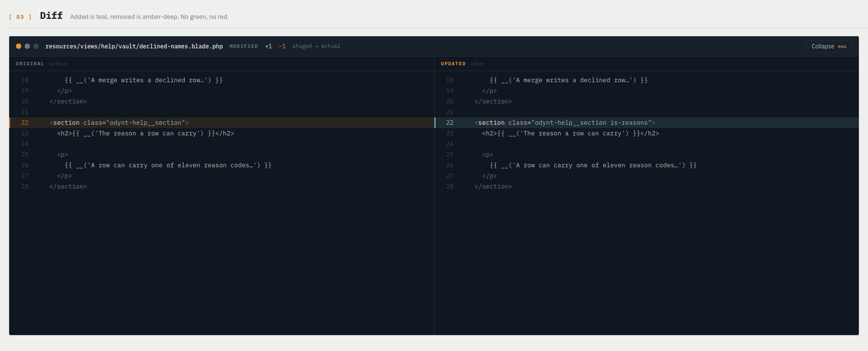Click the h2 line 23 in updated pane
868x351 pixels.
click(x=570, y=133)
